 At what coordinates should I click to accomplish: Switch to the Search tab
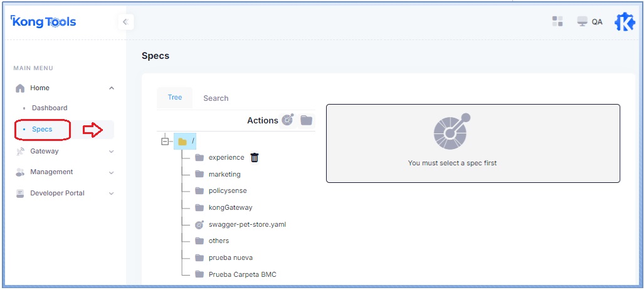point(216,98)
